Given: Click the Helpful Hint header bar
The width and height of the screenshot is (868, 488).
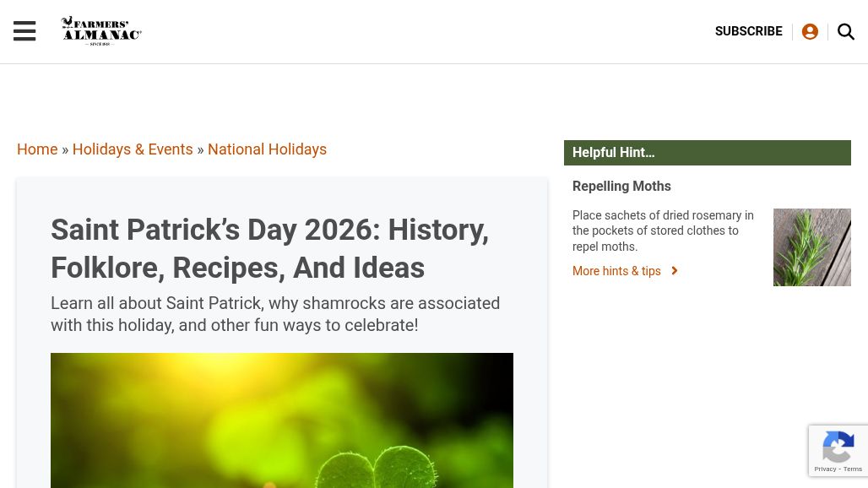Looking at the screenshot, I should pyautogui.click(x=707, y=153).
